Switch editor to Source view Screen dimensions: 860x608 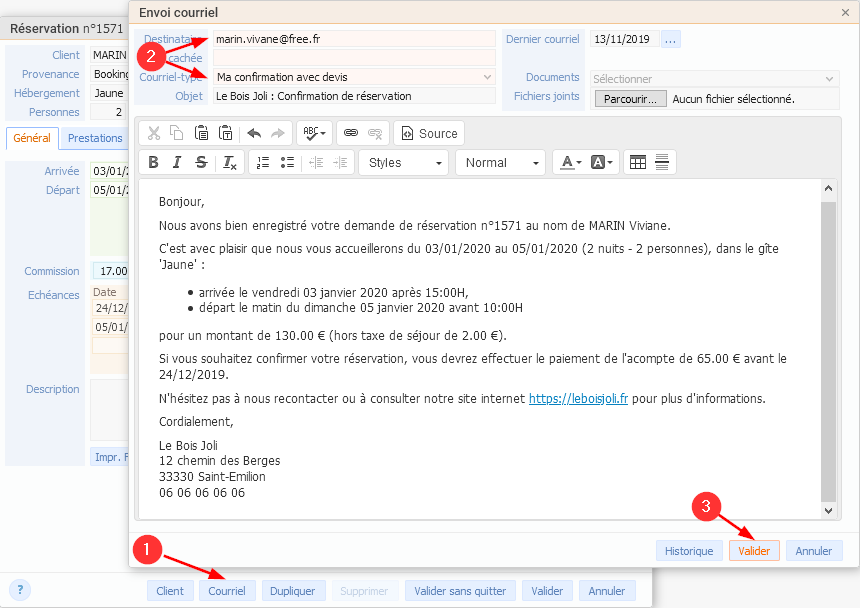pos(429,133)
